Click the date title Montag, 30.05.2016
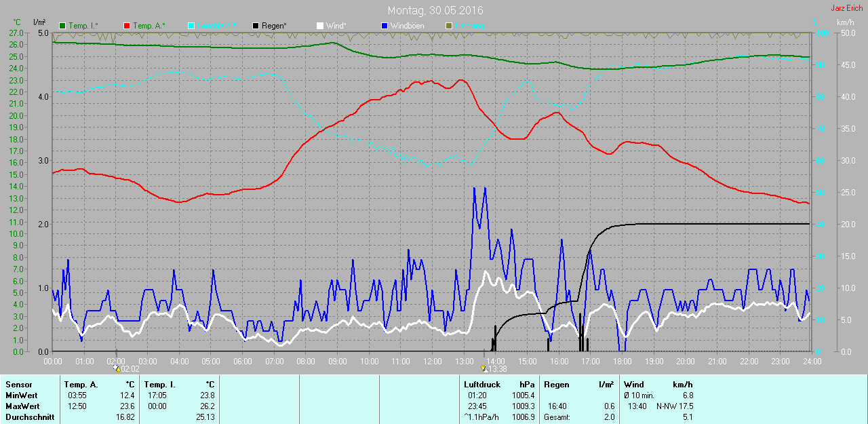This screenshot has width=868, height=424. 434,11
